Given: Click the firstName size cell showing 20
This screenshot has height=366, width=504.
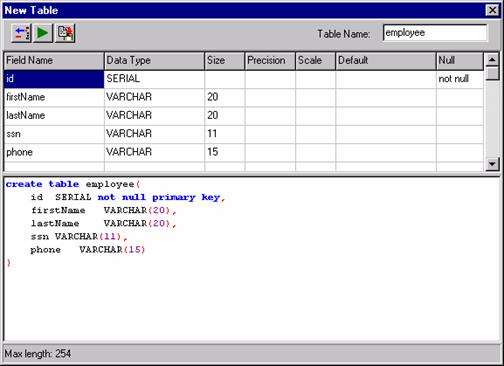Looking at the screenshot, I should (225, 97).
